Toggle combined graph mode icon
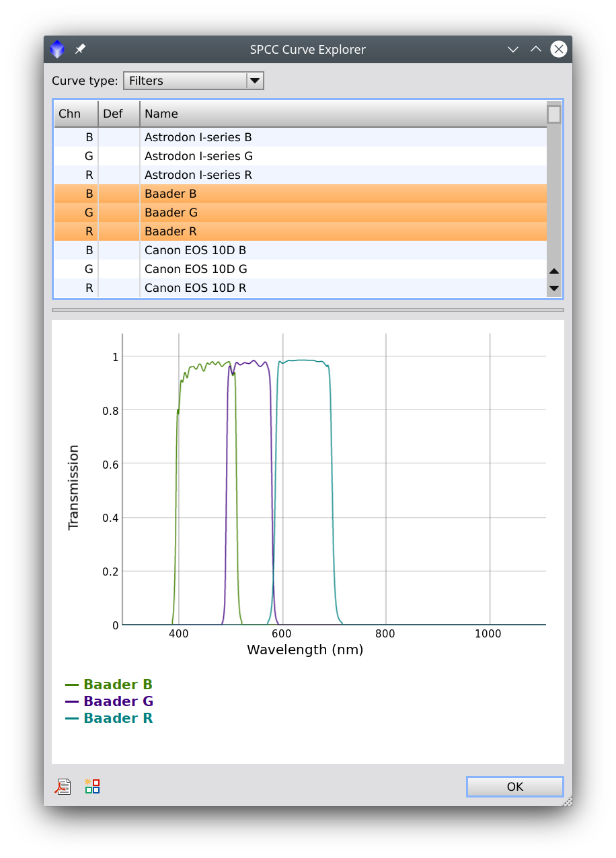 pos(92,786)
